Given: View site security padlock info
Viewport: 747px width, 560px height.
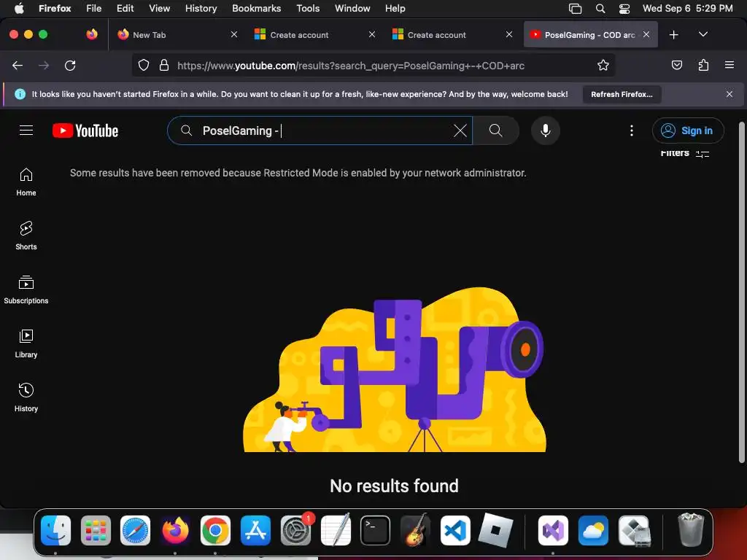Looking at the screenshot, I should pos(164,65).
